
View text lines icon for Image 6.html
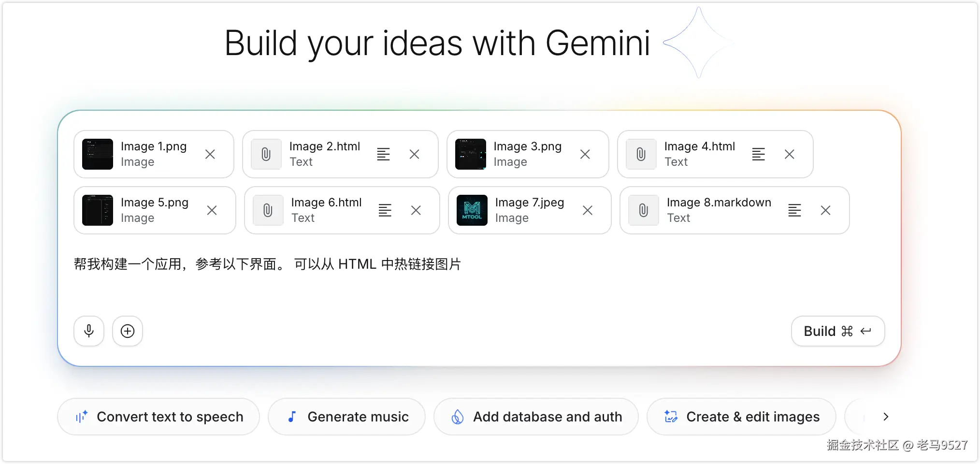pyautogui.click(x=385, y=210)
